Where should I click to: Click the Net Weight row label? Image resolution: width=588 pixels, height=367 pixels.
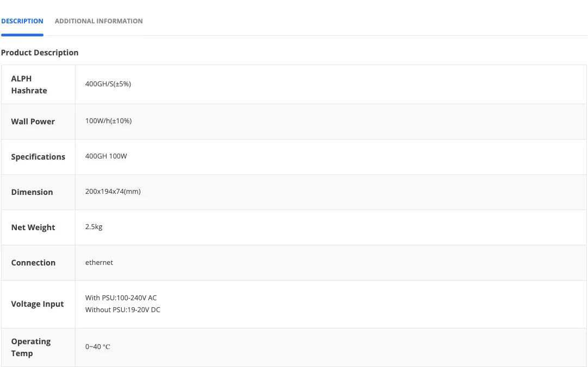33,227
